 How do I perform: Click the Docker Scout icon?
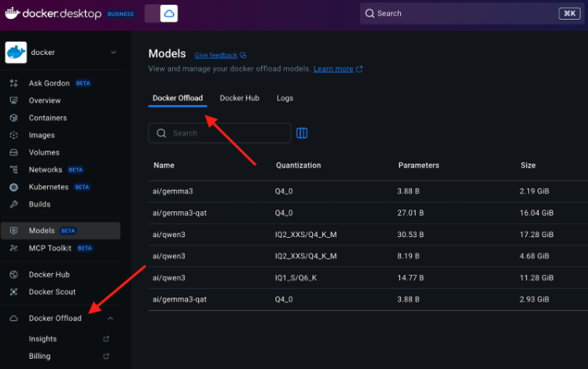coord(14,292)
